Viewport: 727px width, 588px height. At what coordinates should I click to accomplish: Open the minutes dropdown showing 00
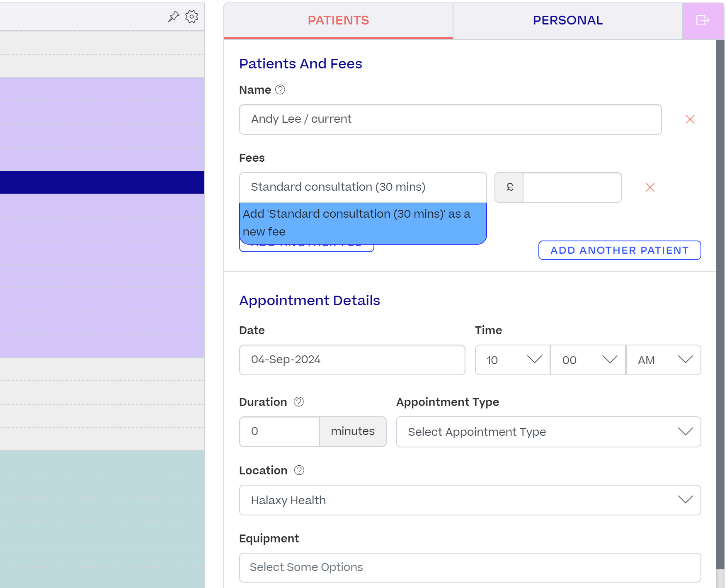tap(588, 360)
